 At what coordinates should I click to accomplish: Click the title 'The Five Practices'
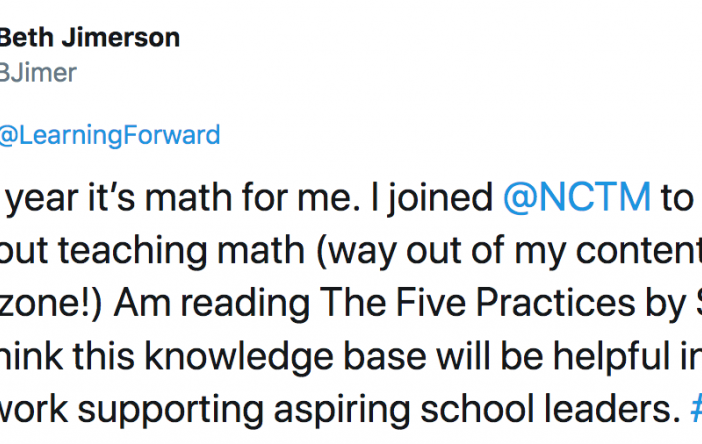477,303
